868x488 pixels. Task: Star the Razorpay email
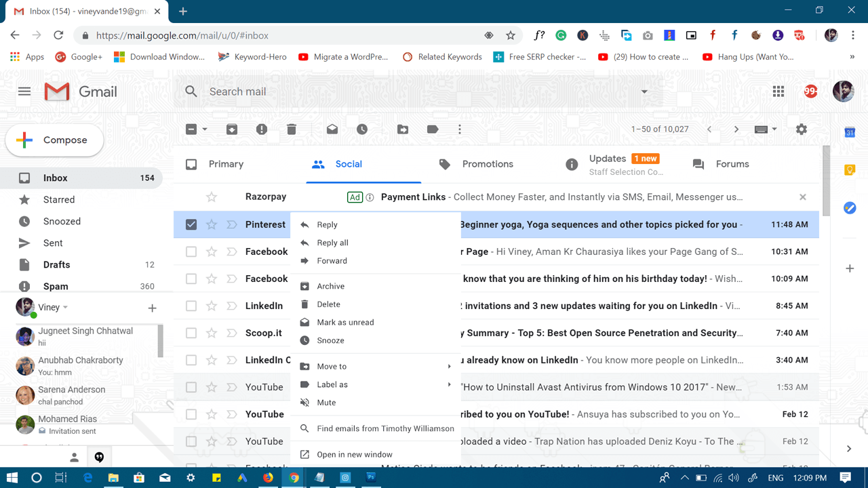tap(212, 197)
